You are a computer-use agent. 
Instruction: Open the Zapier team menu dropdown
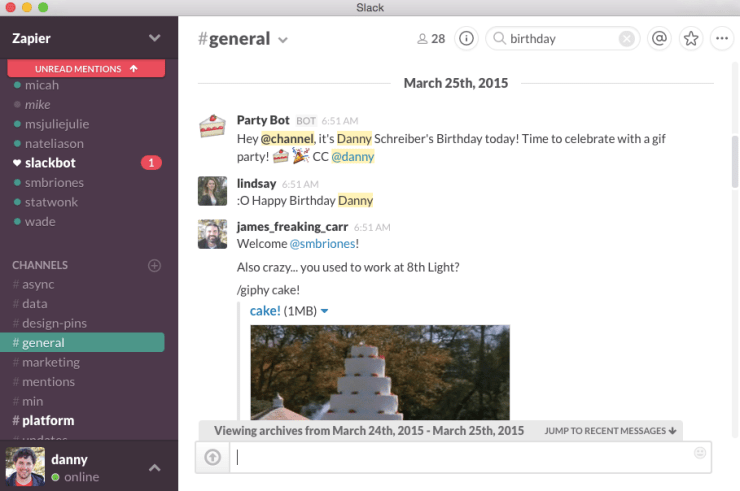pyautogui.click(x=154, y=38)
